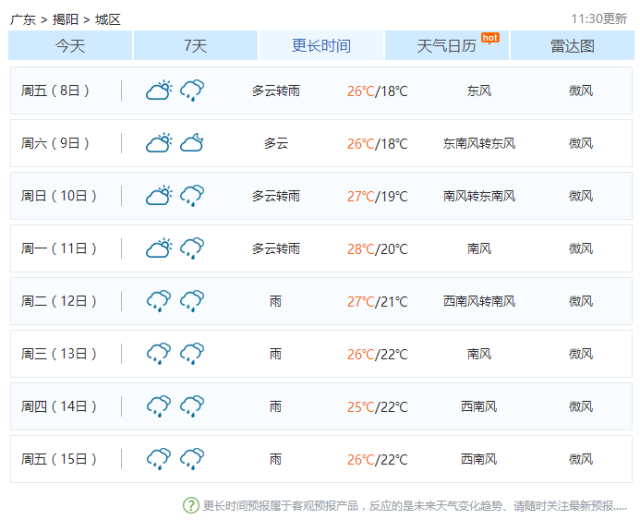Click the daytime rain icon for 周五（15日）
640x520 pixels.
click(x=159, y=459)
